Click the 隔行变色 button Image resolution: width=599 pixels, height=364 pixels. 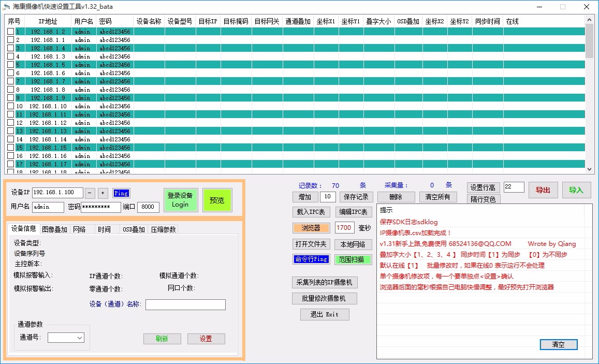pyautogui.click(x=483, y=199)
